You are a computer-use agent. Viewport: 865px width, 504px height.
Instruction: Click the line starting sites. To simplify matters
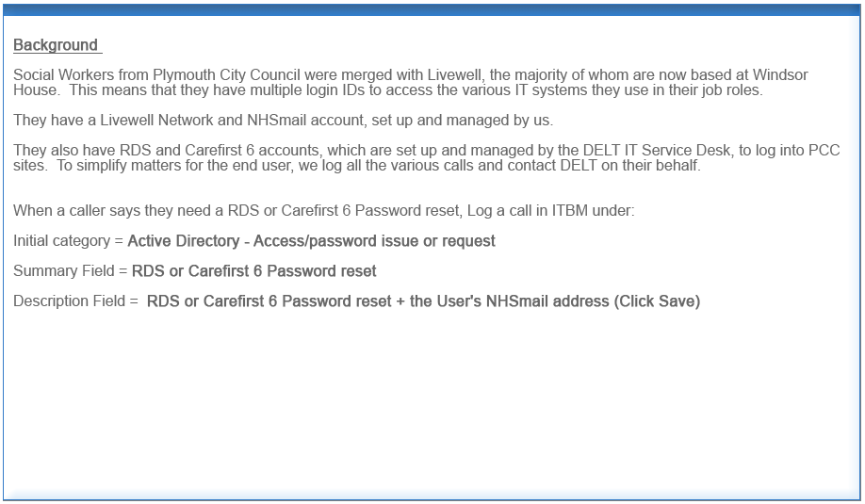click(x=357, y=166)
